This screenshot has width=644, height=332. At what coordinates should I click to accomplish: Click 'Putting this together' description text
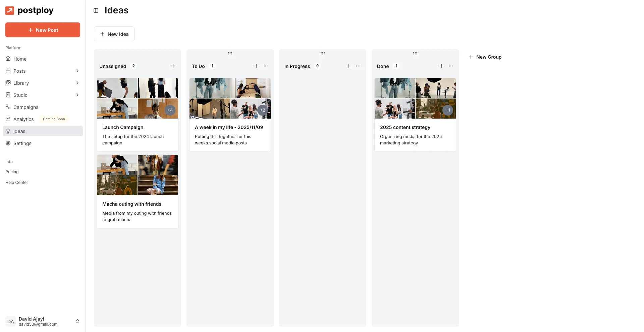[223, 140]
